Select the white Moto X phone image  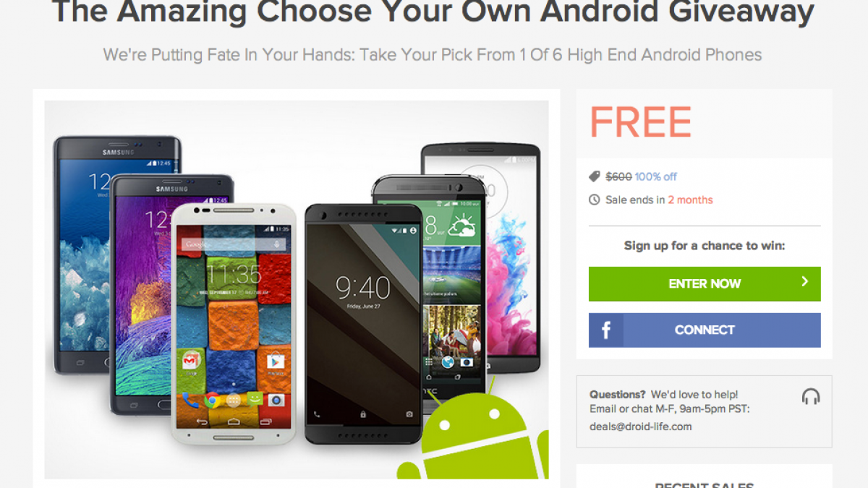234,323
